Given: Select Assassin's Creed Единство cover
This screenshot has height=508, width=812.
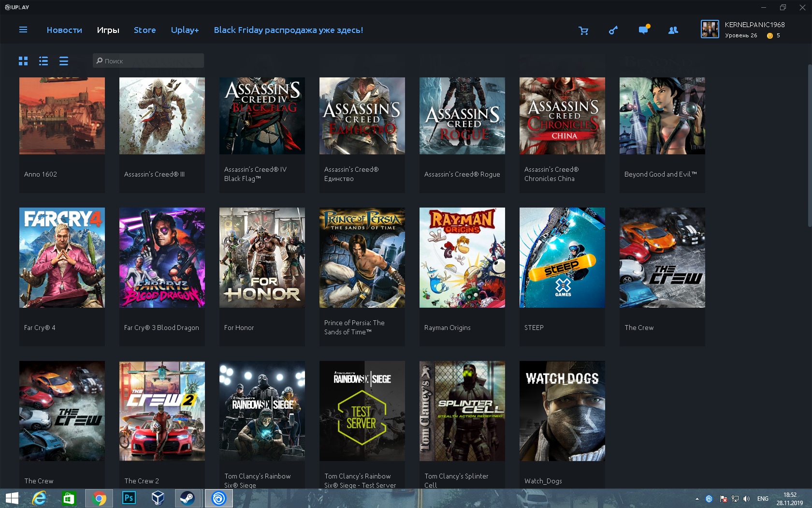Looking at the screenshot, I should (362, 116).
